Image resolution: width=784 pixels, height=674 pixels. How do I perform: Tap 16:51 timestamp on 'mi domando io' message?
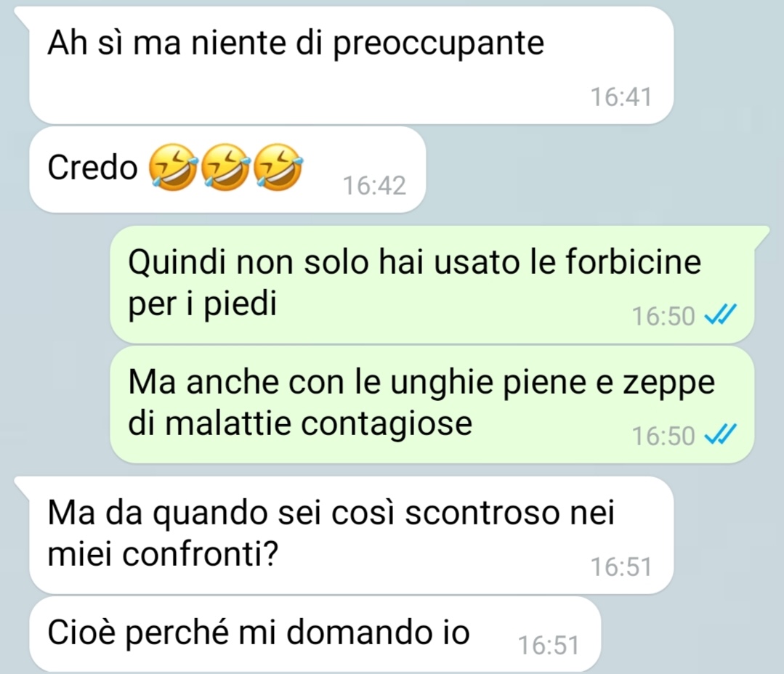tap(549, 644)
